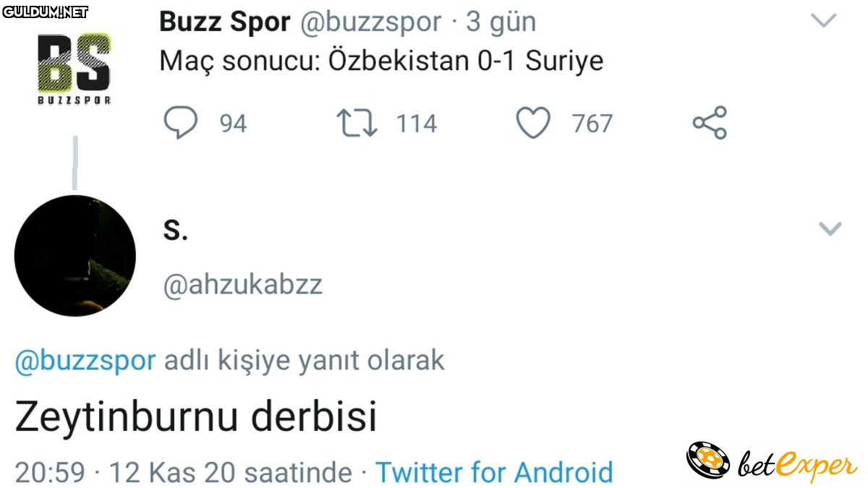
Task: Click the share icon on the tweet
Action: click(710, 123)
